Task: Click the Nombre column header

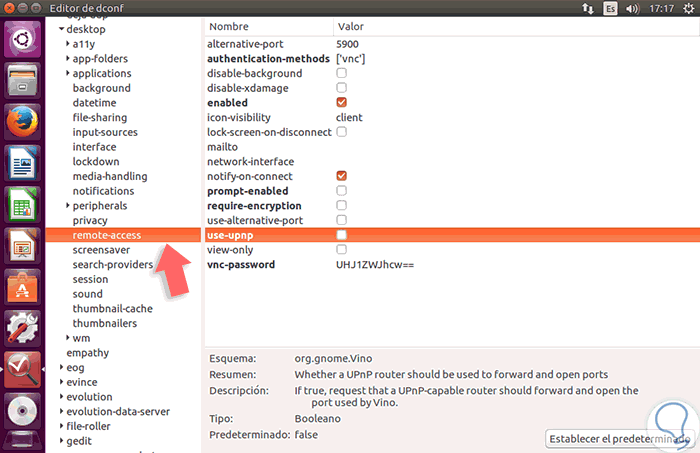Action: [x=228, y=26]
